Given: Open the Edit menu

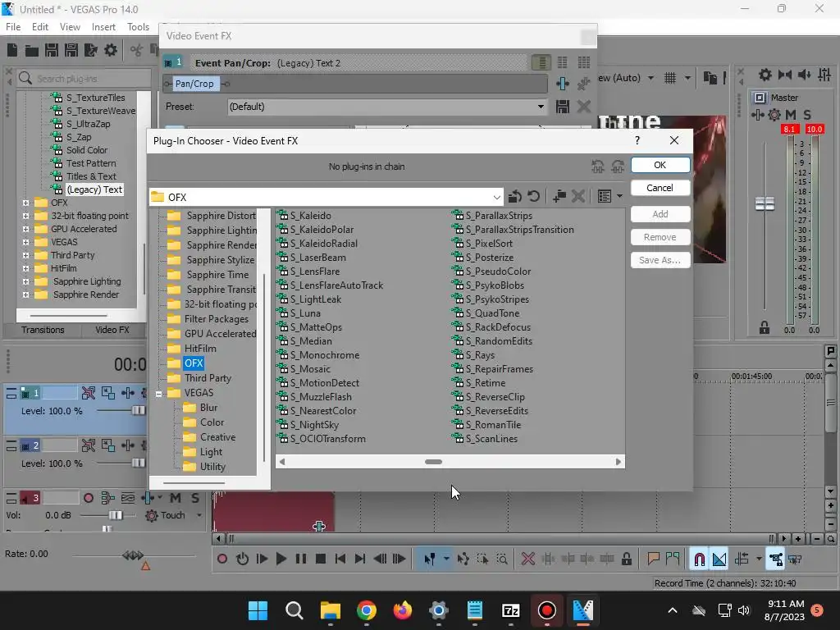Looking at the screenshot, I should coord(40,27).
